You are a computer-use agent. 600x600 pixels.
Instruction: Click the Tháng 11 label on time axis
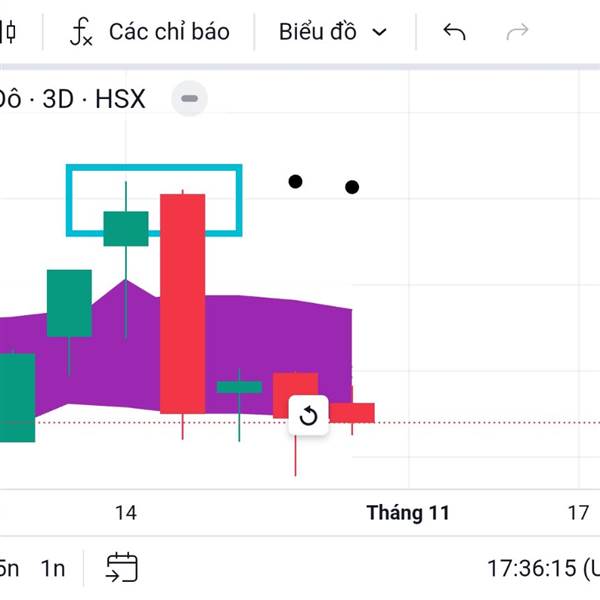(408, 514)
